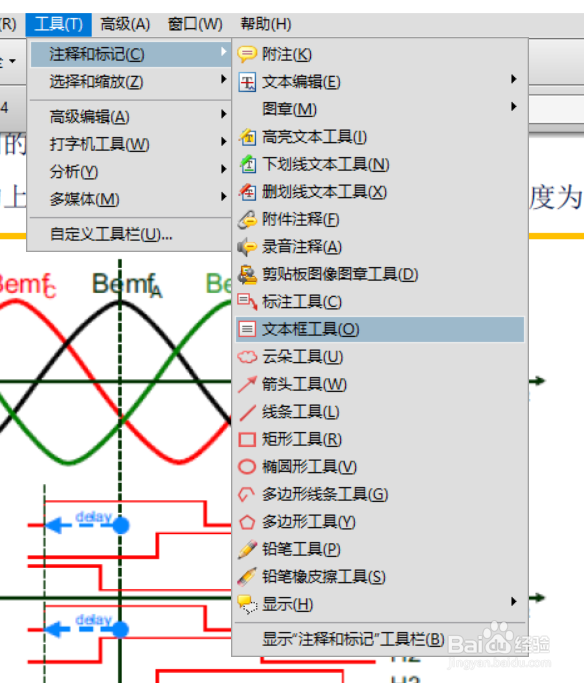The image size is (584, 683).
Task: Click the 多媒体(M) label
Action: click(x=84, y=199)
